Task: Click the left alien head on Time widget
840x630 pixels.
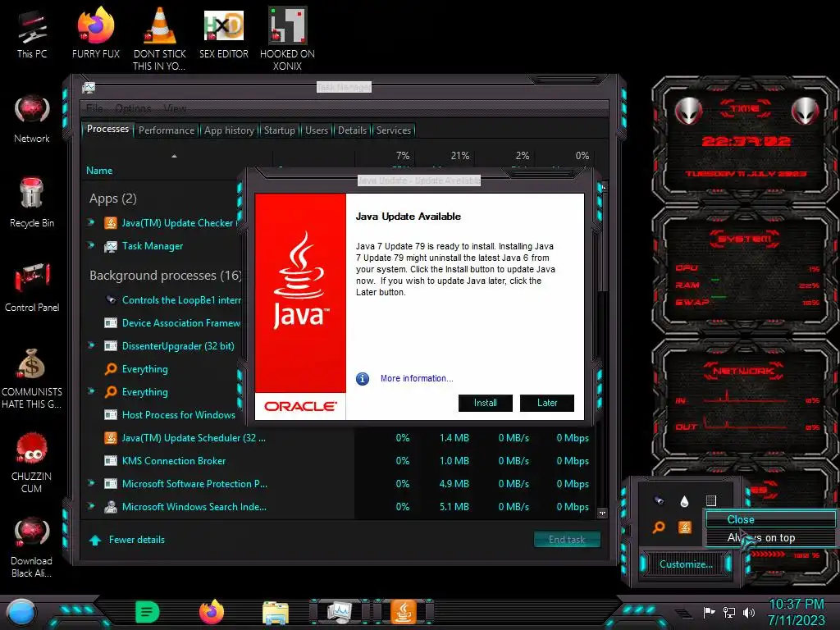Action: pyautogui.click(x=688, y=111)
